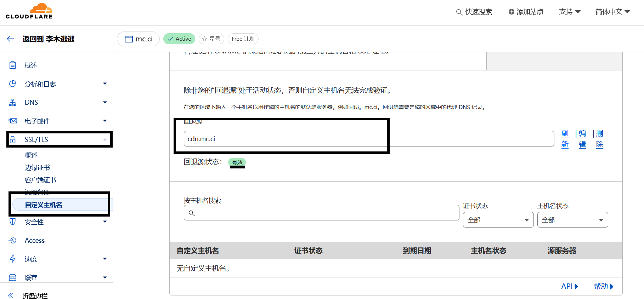The image size is (644, 299).
Task: Click the DNS network icon
Action: pyautogui.click(x=13, y=102)
